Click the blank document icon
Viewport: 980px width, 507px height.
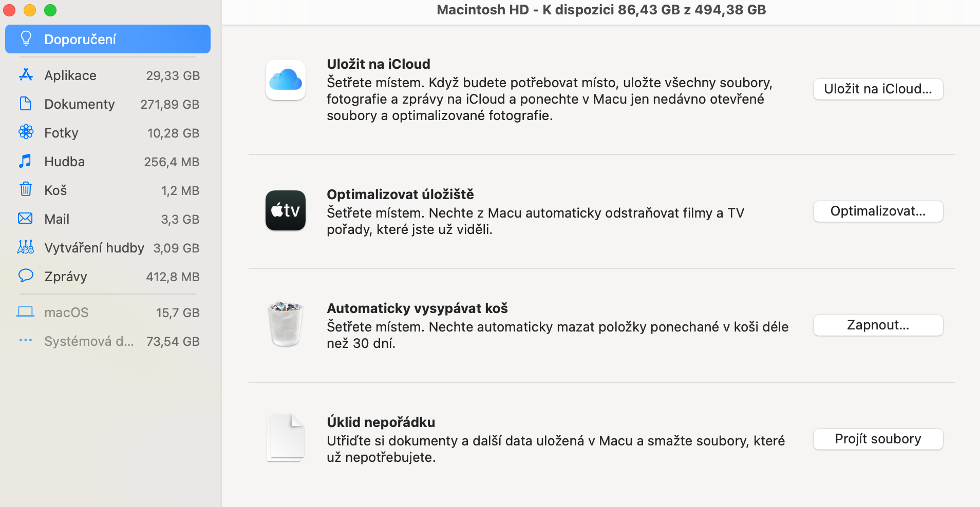286,437
